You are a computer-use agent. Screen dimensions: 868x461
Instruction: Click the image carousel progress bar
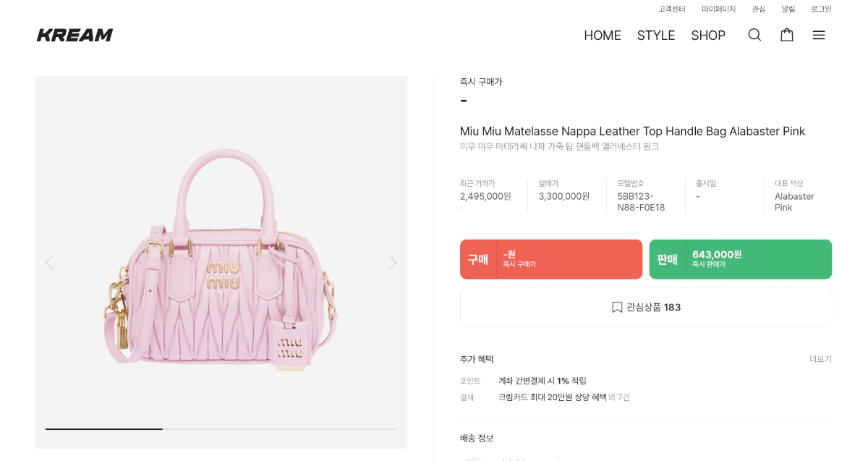tap(221, 429)
